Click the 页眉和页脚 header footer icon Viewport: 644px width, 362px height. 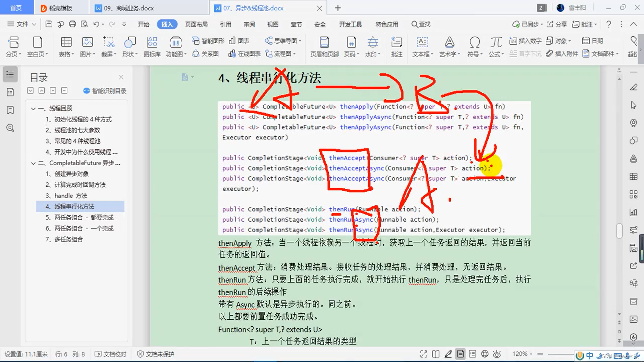pos(324,42)
